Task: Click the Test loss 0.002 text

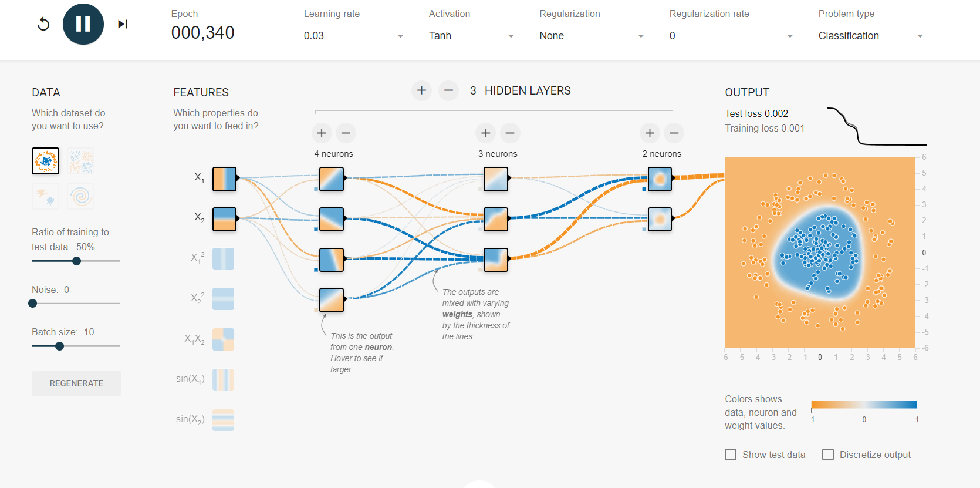Action: 756,113
